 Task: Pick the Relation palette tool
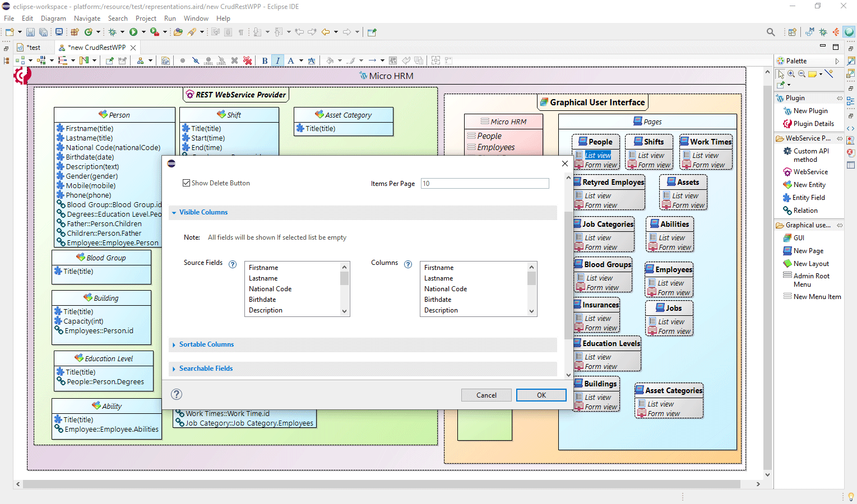[x=800, y=211]
